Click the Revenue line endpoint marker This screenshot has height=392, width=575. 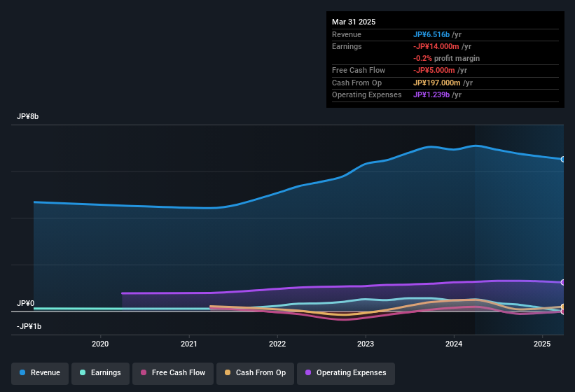tap(563, 160)
